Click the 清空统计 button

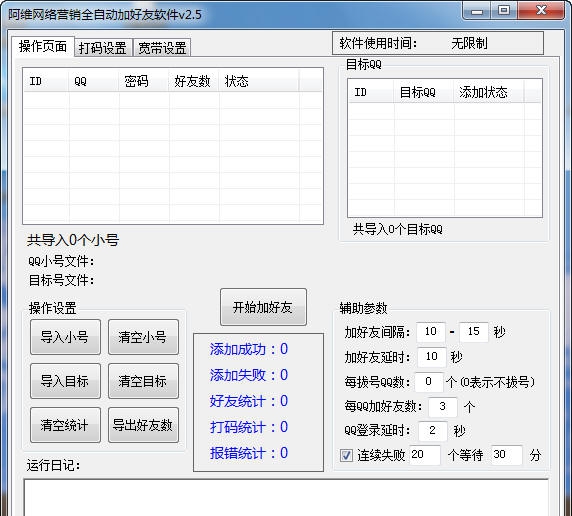click(65, 425)
